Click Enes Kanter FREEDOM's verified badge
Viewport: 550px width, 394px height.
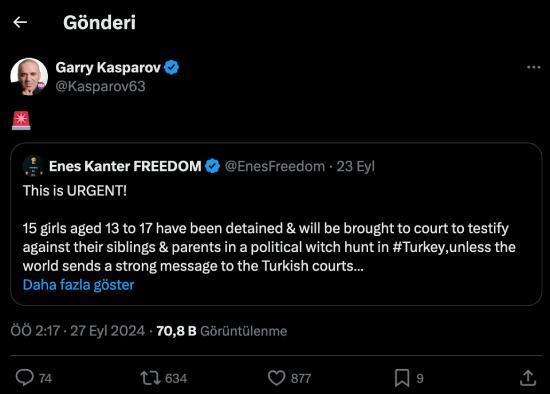click(212, 166)
